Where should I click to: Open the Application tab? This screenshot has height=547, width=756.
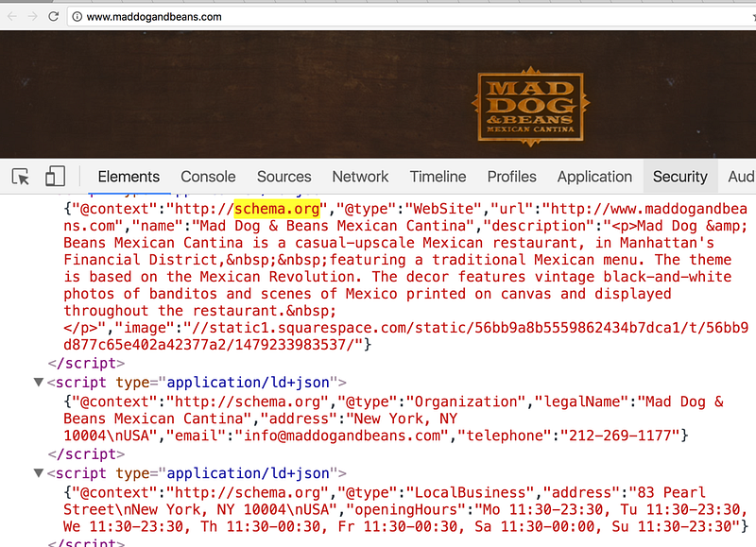[594, 177]
